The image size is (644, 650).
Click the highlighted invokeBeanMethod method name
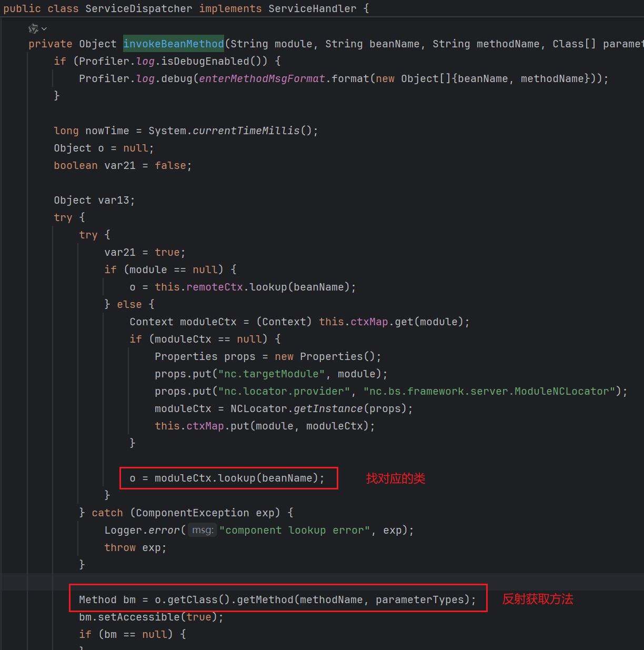pos(174,44)
